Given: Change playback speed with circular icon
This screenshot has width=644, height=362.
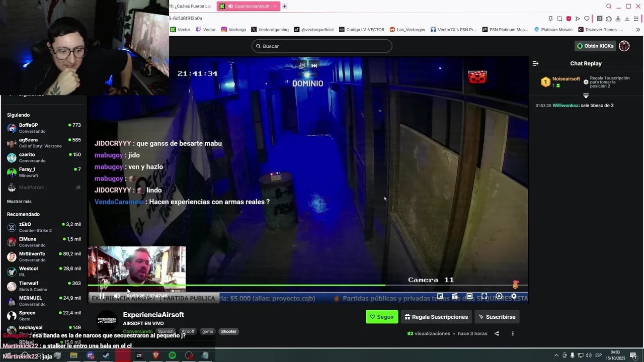Looking at the screenshot, I should tap(499, 296).
